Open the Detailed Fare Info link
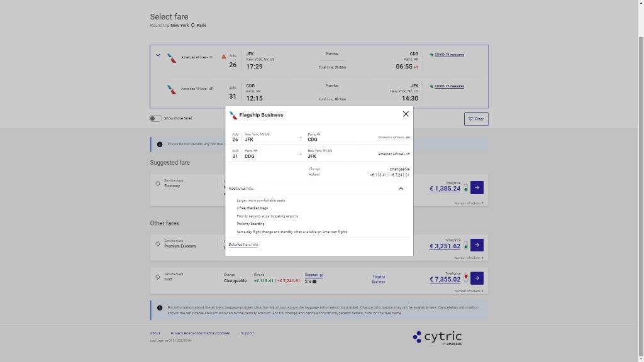Viewport: 644px width, 362px height. [x=243, y=244]
